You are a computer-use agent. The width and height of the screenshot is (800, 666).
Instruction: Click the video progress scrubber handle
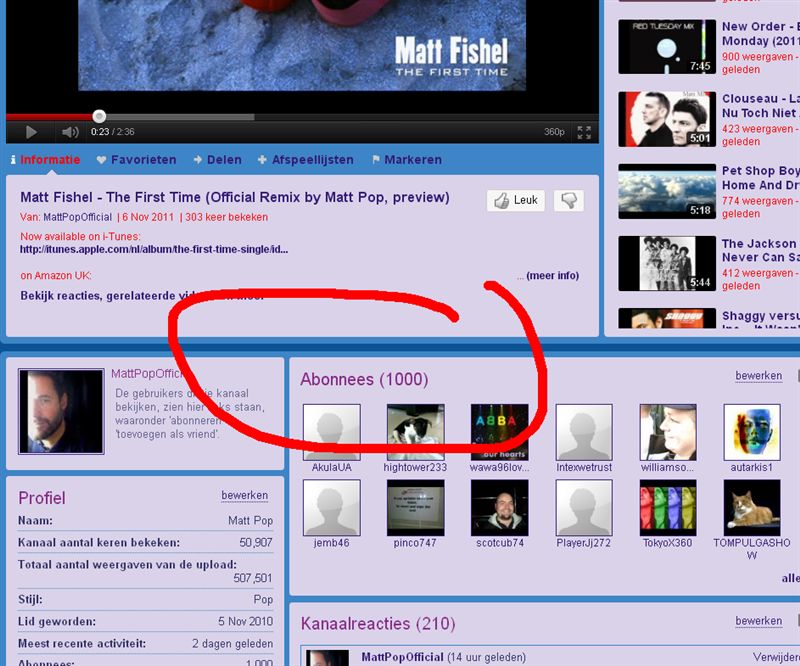[x=99, y=116]
